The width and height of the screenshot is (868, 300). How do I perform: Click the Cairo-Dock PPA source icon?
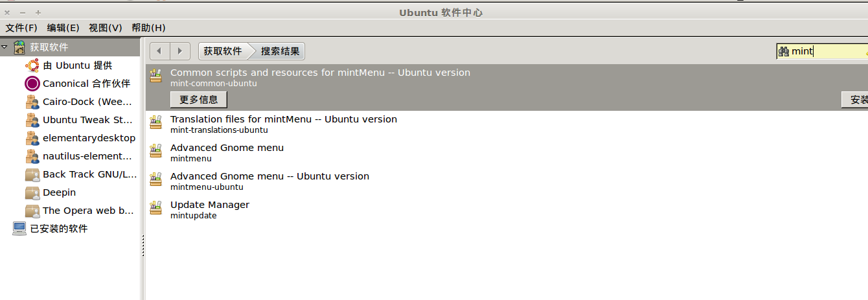click(x=32, y=102)
